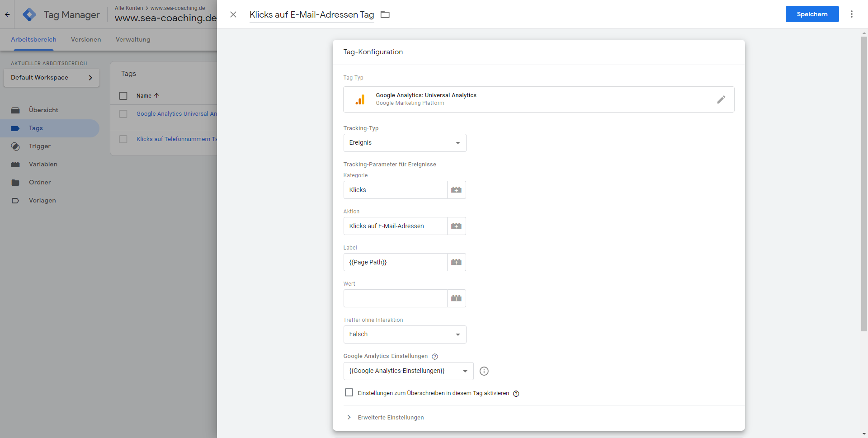Viewport: 868px width, 438px height.
Task: Check the Klicks auf Telefonnummern tag row
Action: tap(123, 139)
